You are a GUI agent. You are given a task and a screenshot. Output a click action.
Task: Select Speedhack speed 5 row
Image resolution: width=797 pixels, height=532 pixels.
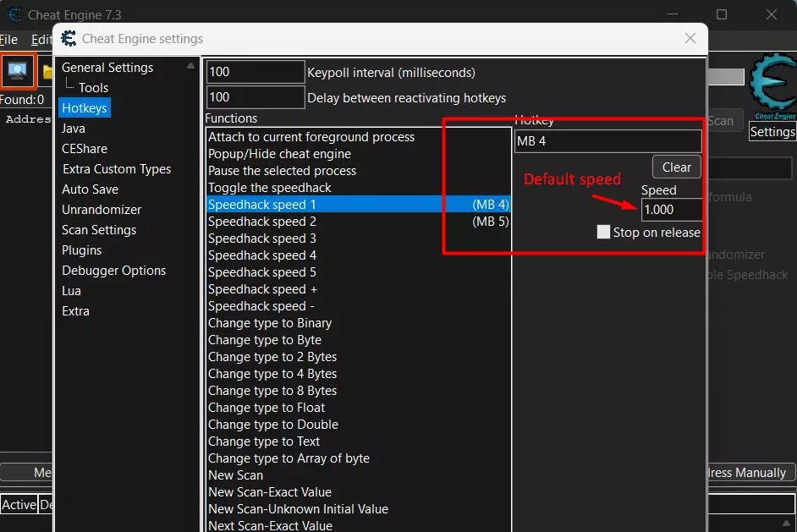pos(359,272)
